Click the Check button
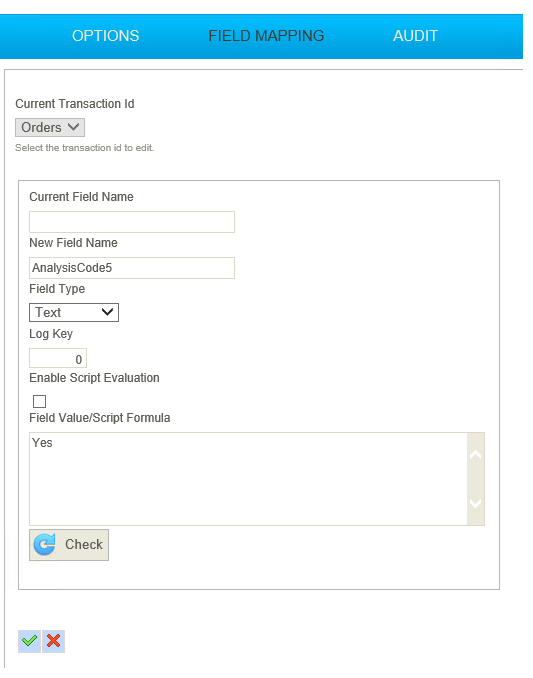The width and height of the screenshot is (533, 678). pos(69,545)
